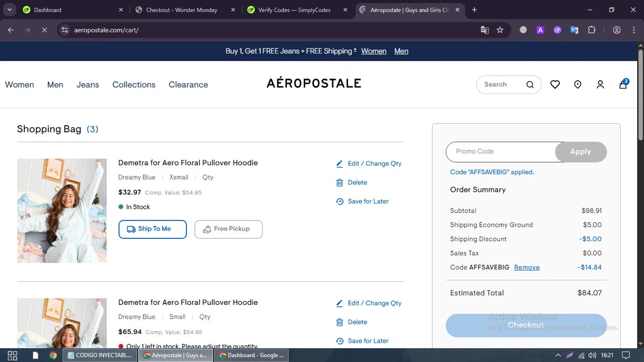
Task: Open the extensions puzzle icon
Action: [x=592, y=30]
